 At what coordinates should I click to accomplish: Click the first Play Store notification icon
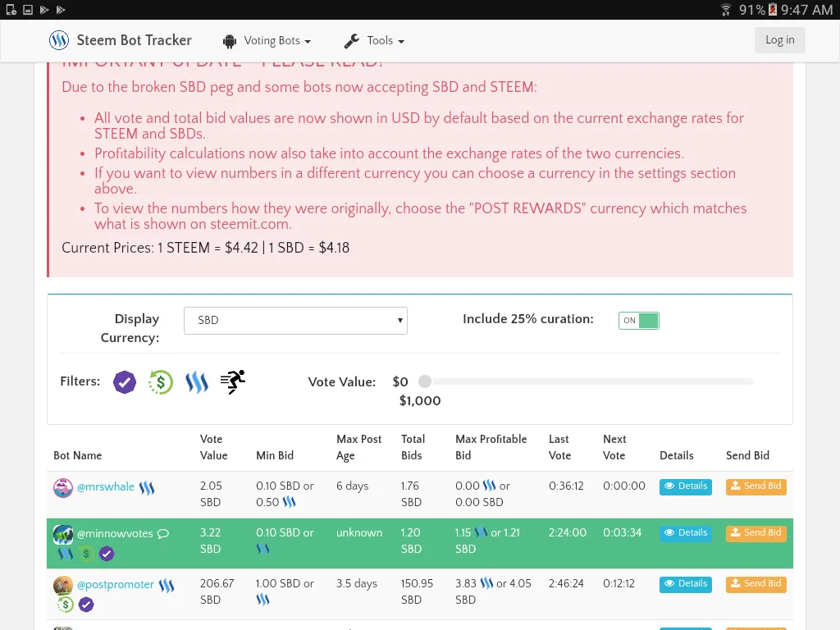tap(44, 10)
